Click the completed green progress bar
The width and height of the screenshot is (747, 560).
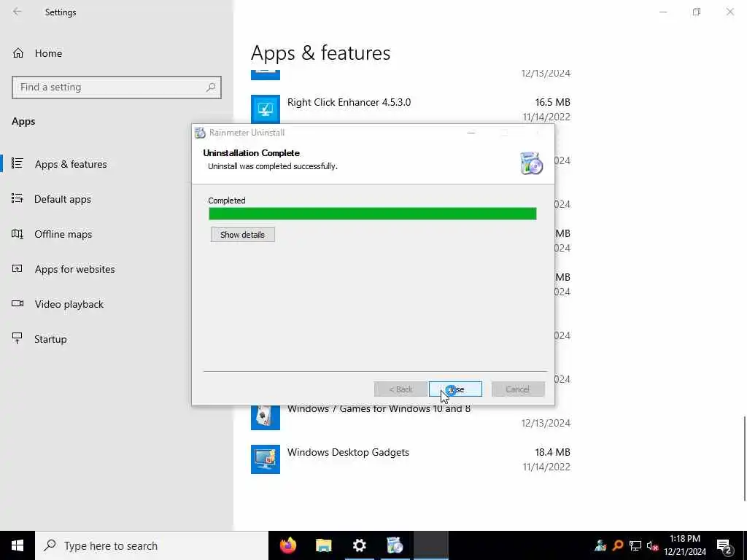pos(373,214)
